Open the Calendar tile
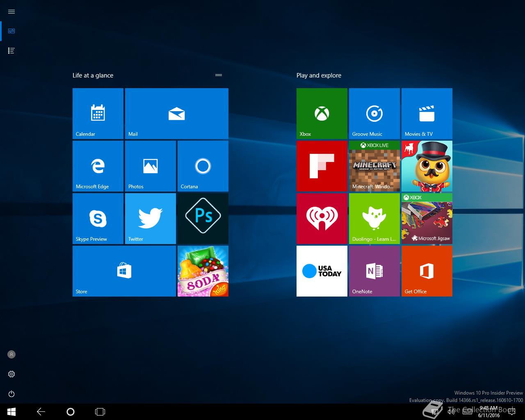This screenshot has height=420, width=525. [98, 114]
